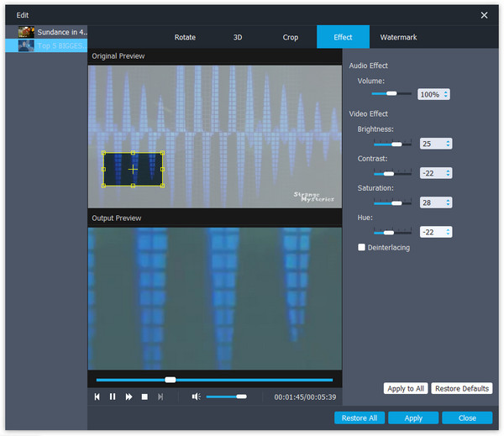Switch to the Watermark tab

pos(398,37)
